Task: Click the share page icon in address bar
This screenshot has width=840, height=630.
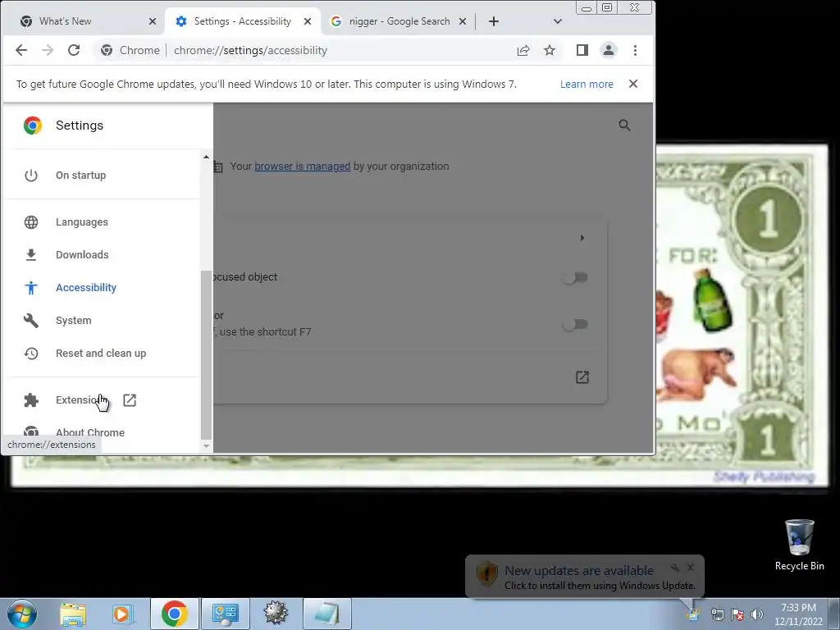Action: coord(523,50)
